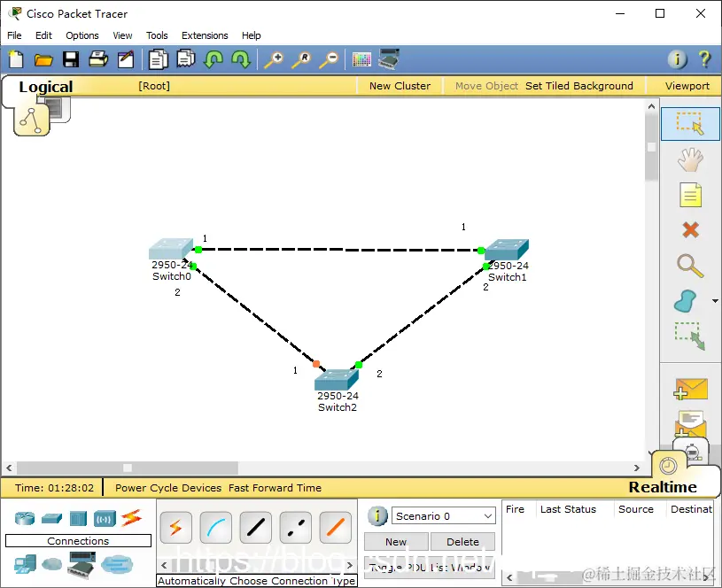Click the Paste icon in toolbar
The width and height of the screenshot is (722, 588).
[x=185, y=59]
